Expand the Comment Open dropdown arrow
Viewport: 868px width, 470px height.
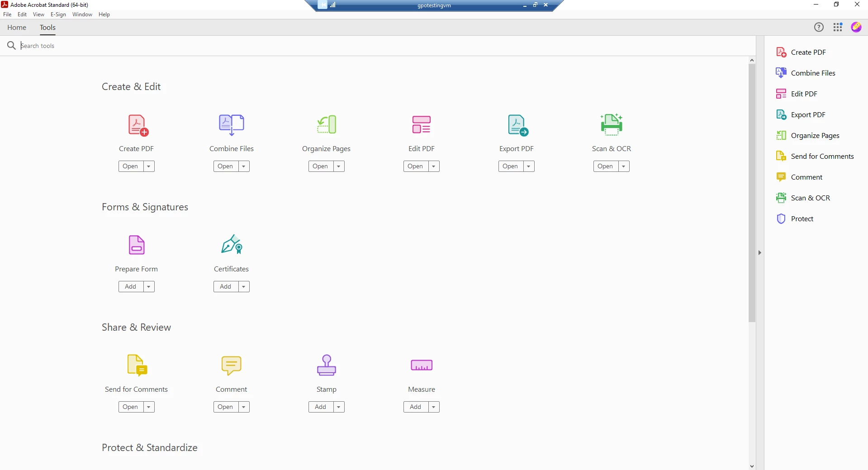point(244,407)
